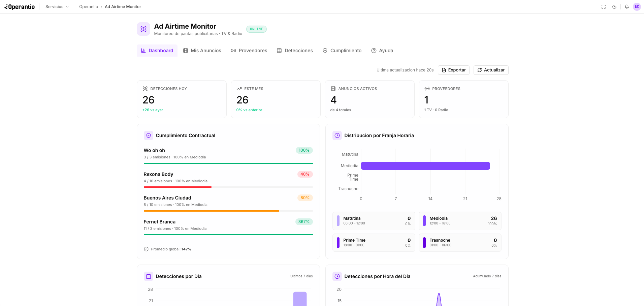This screenshot has width=644, height=306.
Task: Click the Ad Airtime Monitor app icon
Action: pos(143,29)
